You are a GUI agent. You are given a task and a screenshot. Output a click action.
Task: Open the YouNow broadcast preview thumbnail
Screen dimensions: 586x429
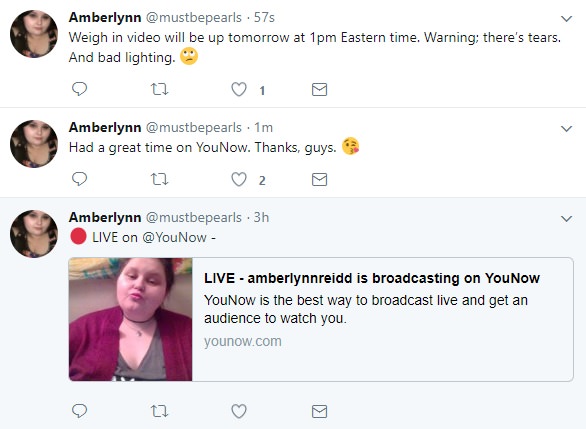(x=130, y=319)
